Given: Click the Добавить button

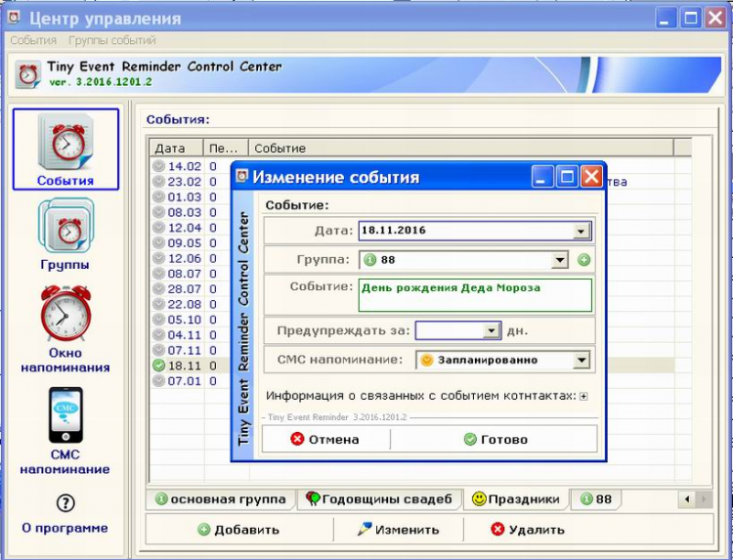Looking at the screenshot, I should tap(238, 530).
